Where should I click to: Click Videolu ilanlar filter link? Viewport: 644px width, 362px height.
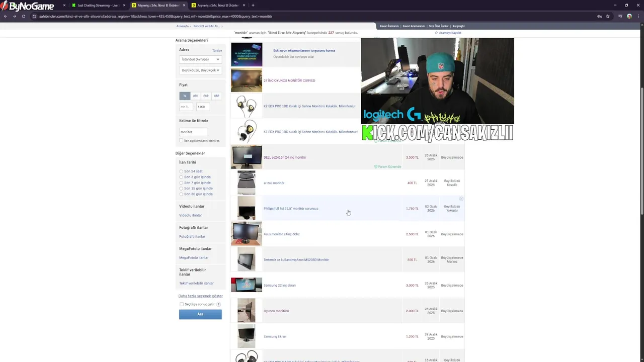(x=190, y=215)
